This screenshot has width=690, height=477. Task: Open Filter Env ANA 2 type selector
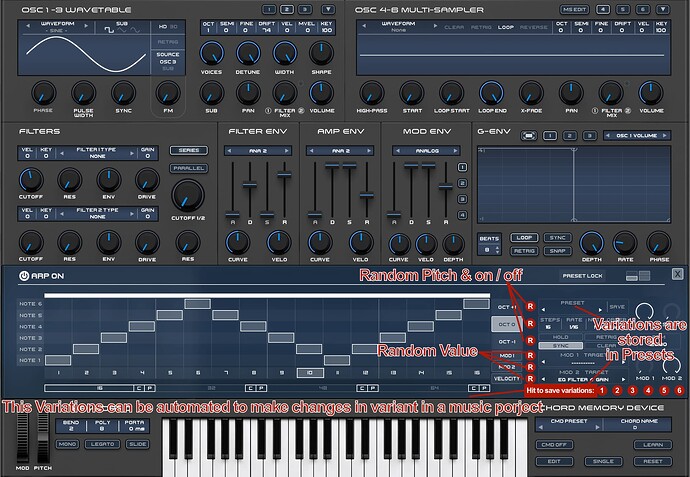257,151
